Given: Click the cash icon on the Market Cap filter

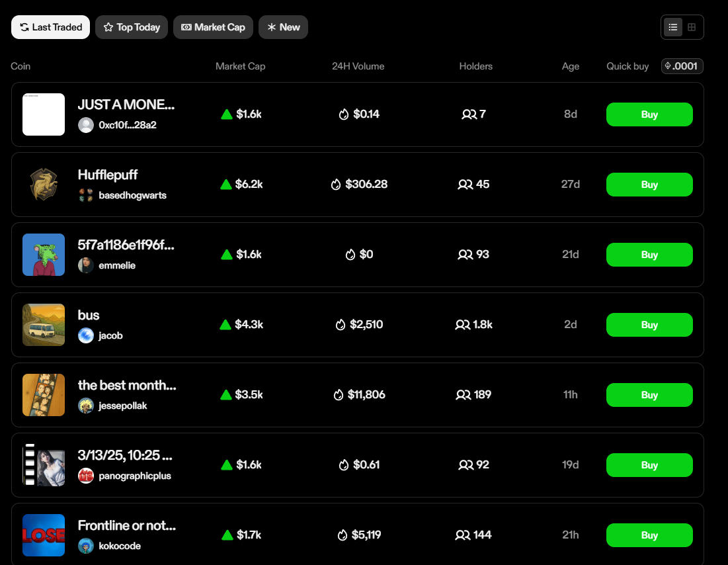Looking at the screenshot, I should coord(187,27).
